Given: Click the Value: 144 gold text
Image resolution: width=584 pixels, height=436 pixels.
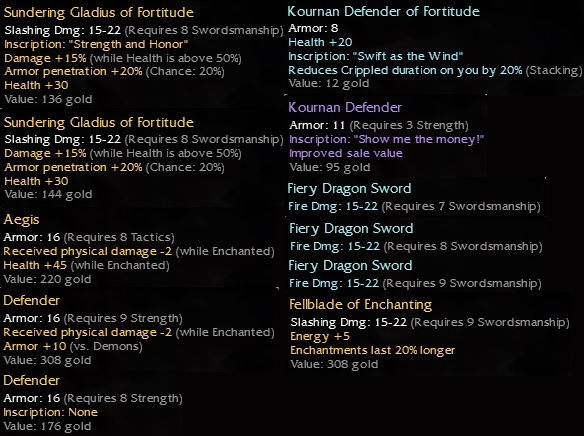Looking at the screenshot, I should click(48, 194).
